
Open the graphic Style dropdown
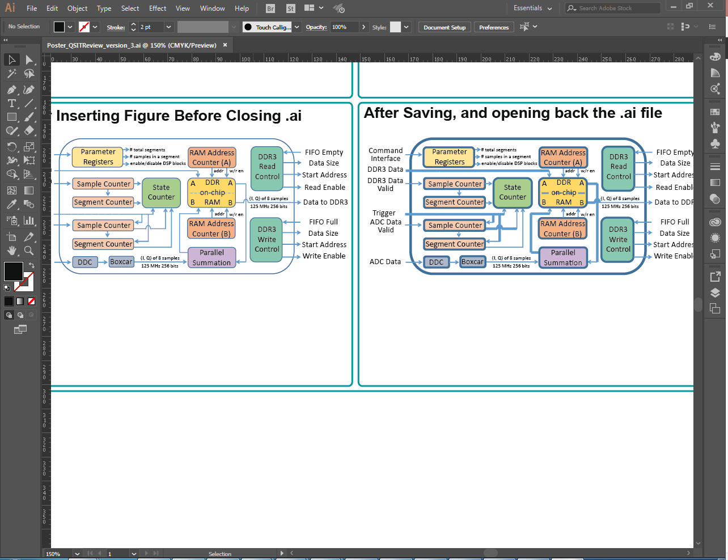(406, 27)
